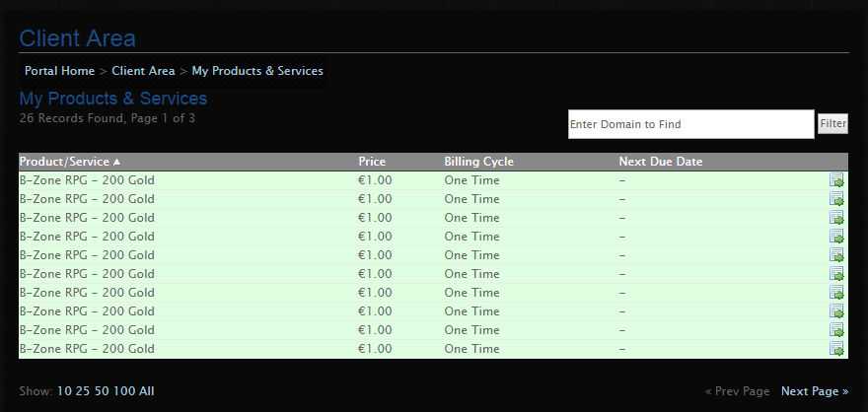Open details icon for last 200 Gold row

pyautogui.click(x=836, y=349)
